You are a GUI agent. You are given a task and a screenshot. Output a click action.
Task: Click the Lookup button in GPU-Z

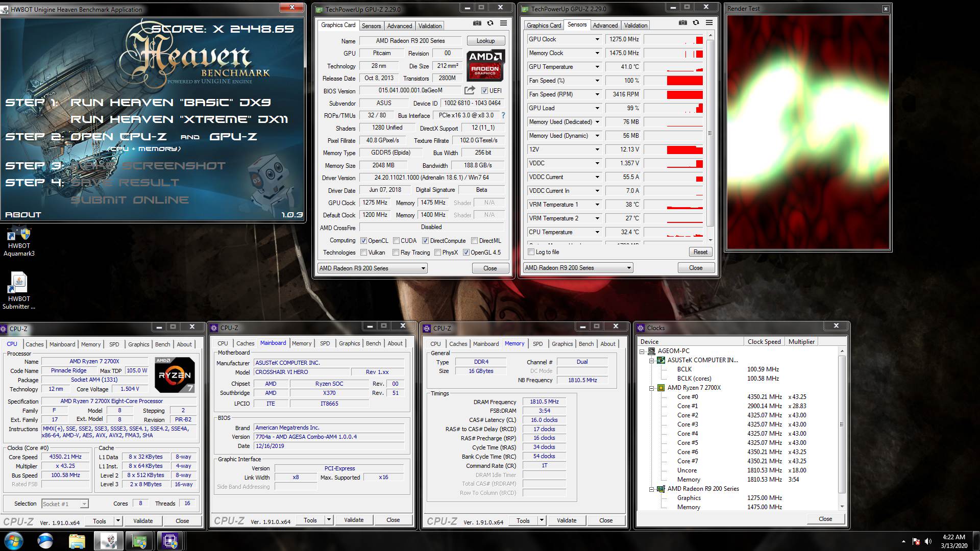tap(485, 41)
